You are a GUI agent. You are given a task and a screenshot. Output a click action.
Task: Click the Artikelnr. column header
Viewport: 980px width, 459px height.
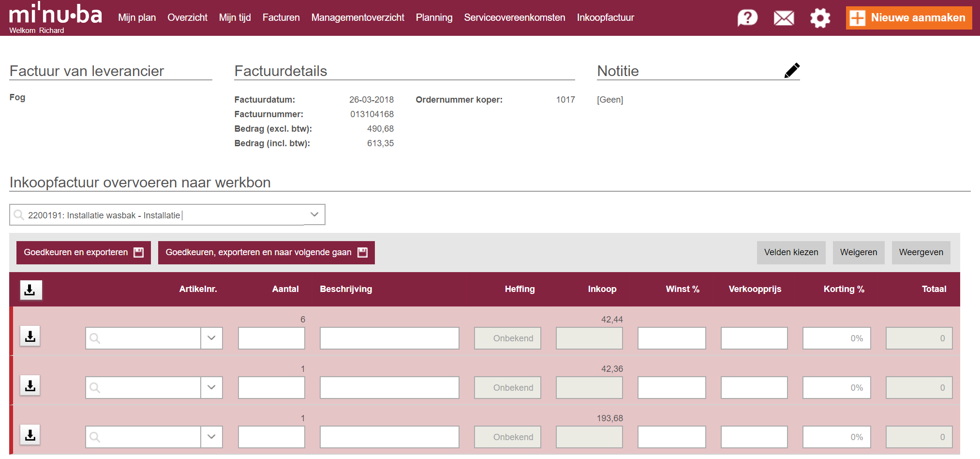198,289
